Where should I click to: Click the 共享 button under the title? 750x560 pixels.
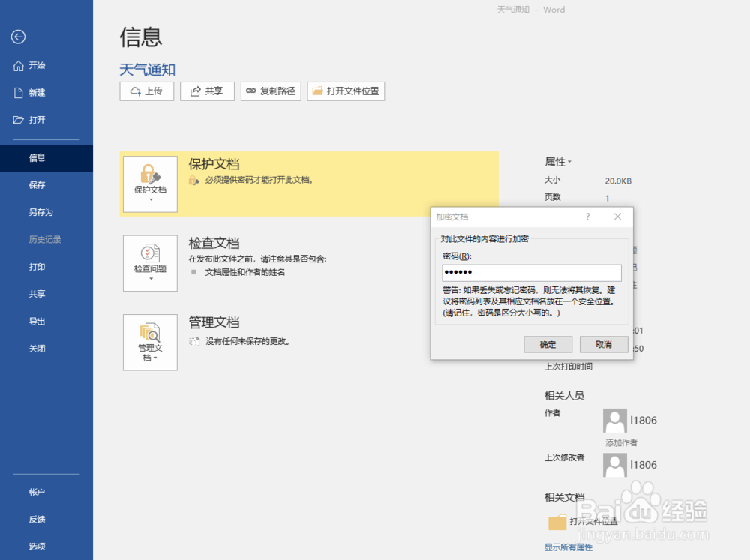[207, 91]
